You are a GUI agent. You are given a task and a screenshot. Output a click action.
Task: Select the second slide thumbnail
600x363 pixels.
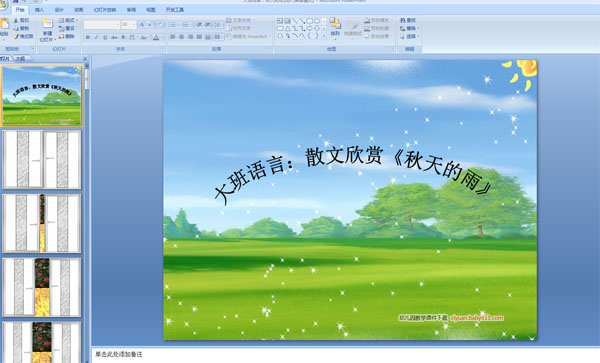point(42,160)
